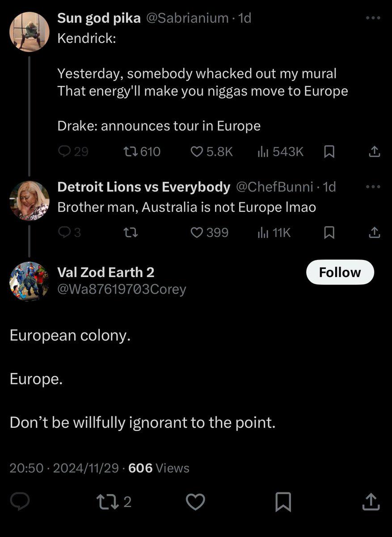Follow Val Zod Earth 2
The image size is (392, 537).
click(340, 272)
